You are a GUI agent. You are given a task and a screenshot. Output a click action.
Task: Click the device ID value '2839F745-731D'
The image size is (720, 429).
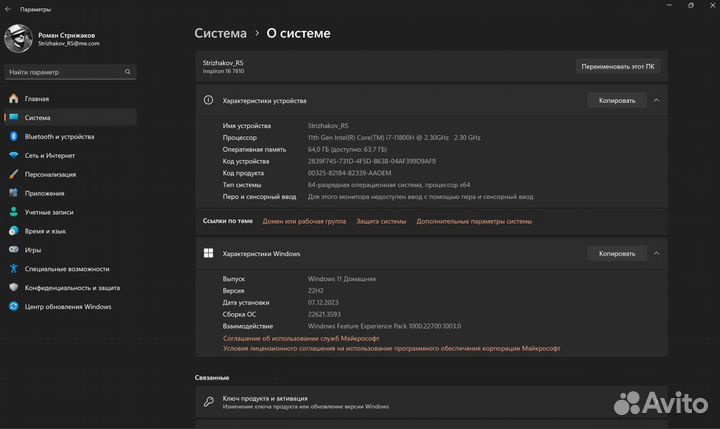tap(371, 161)
